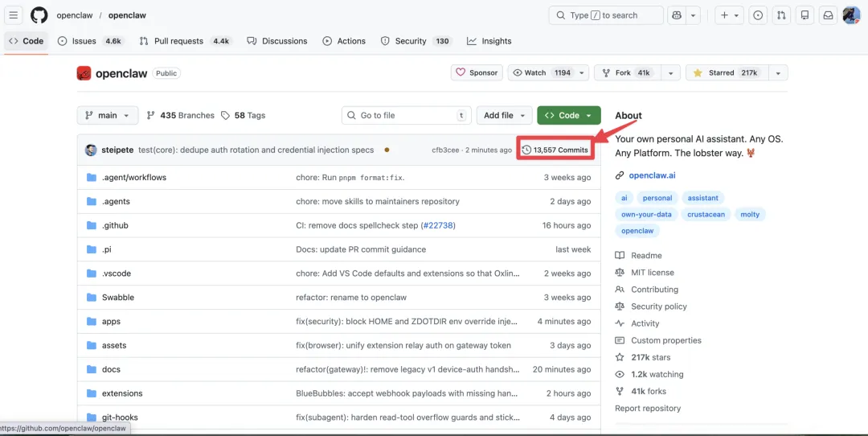Click steipete's avatar in latest commit
Image resolution: width=868 pixels, height=436 pixels.
click(91, 150)
